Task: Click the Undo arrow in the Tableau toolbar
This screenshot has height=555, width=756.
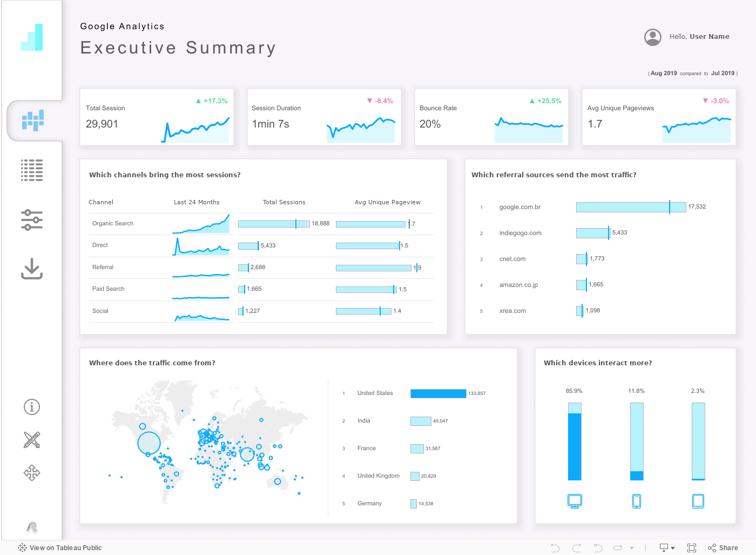Action: coord(555,547)
